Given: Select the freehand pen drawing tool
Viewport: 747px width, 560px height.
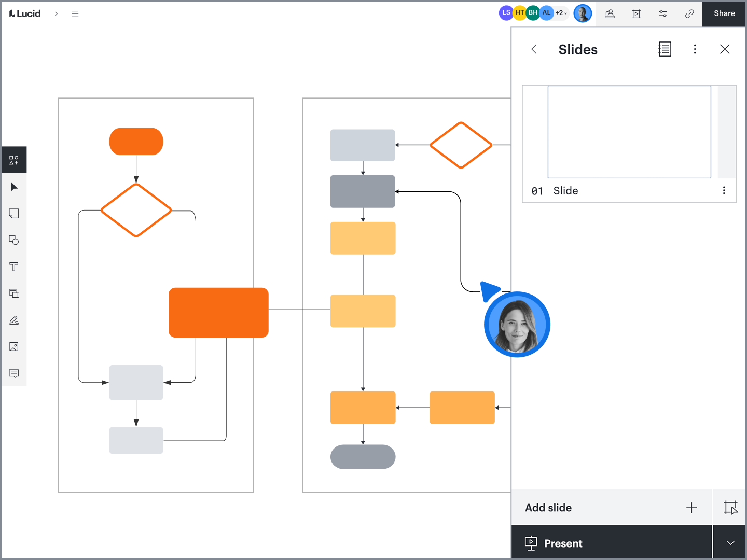Looking at the screenshot, I should tap(14, 320).
